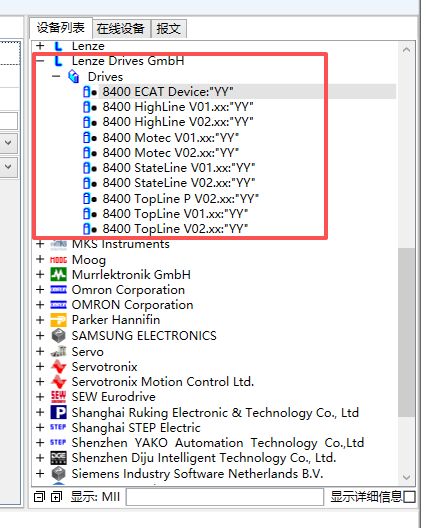Expand the Servo vendor node
Screen dimensions: 421x528
[40, 352]
